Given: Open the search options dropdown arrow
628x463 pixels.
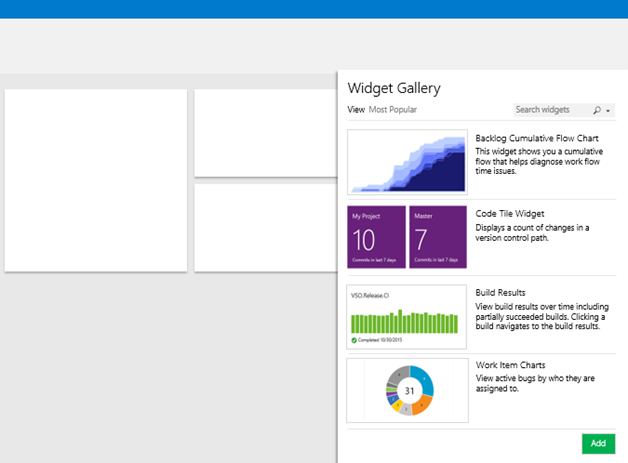Looking at the screenshot, I should [608, 110].
